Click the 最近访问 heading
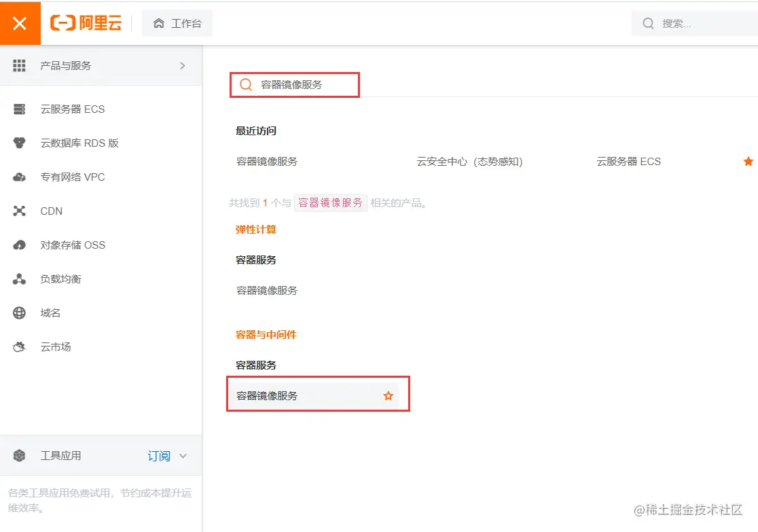The height and width of the screenshot is (532, 758). pyautogui.click(x=256, y=131)
